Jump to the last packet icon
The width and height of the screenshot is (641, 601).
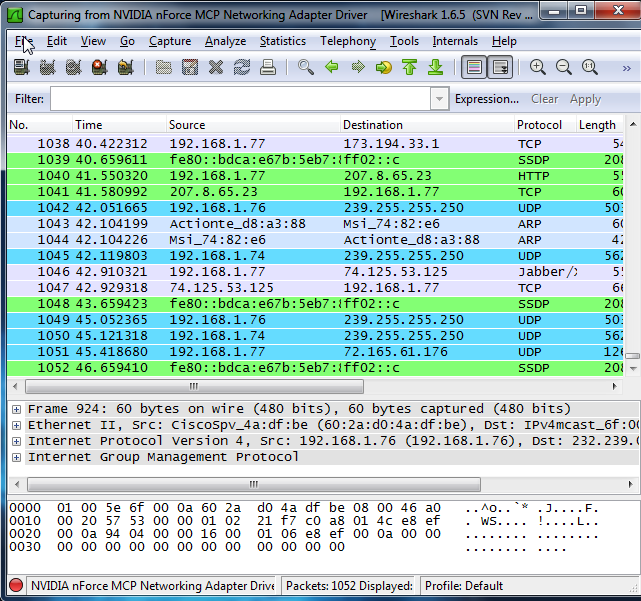pos(435,67)
